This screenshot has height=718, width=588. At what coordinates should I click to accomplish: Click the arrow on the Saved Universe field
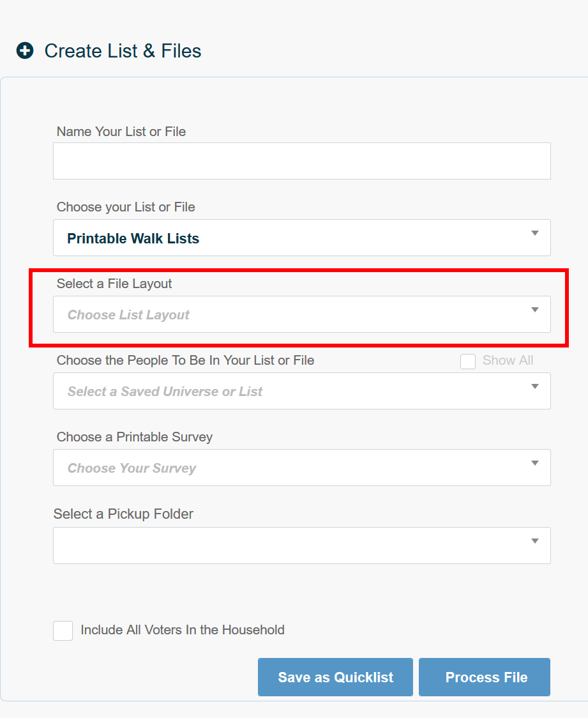(x=535, y=387)
